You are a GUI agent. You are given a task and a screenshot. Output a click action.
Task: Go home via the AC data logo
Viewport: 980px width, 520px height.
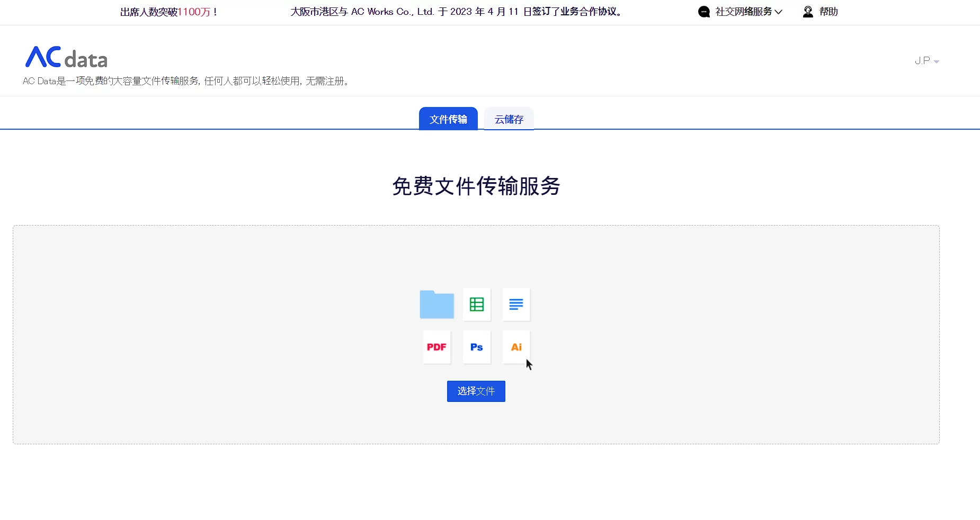tap(66, 57)
